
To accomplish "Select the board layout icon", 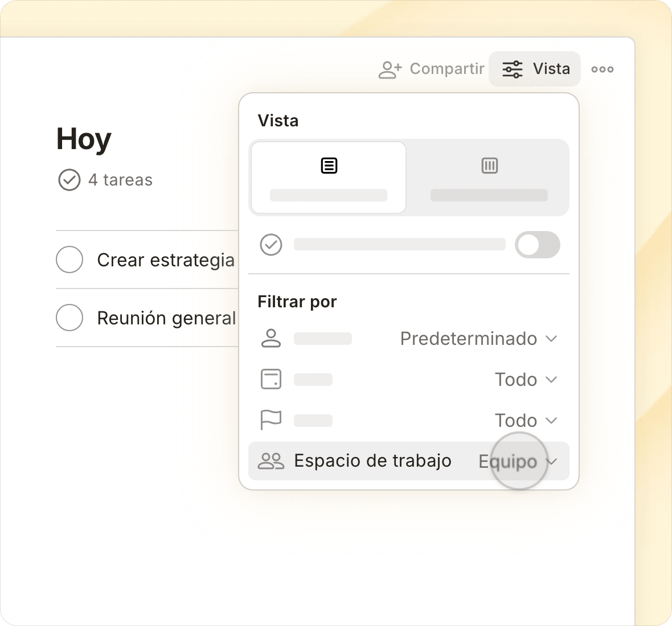I will tap(489, 166).
